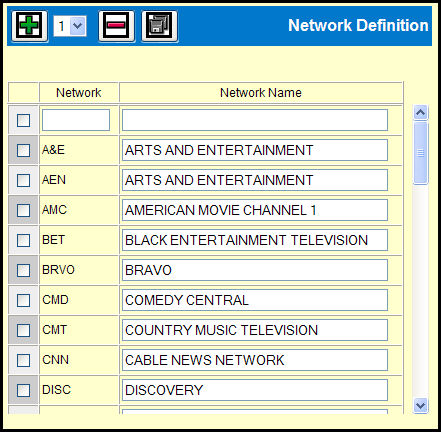The image size is (441, 432).
Task: Click the vertical scrollbar thumb
Action: pos(420,153)
